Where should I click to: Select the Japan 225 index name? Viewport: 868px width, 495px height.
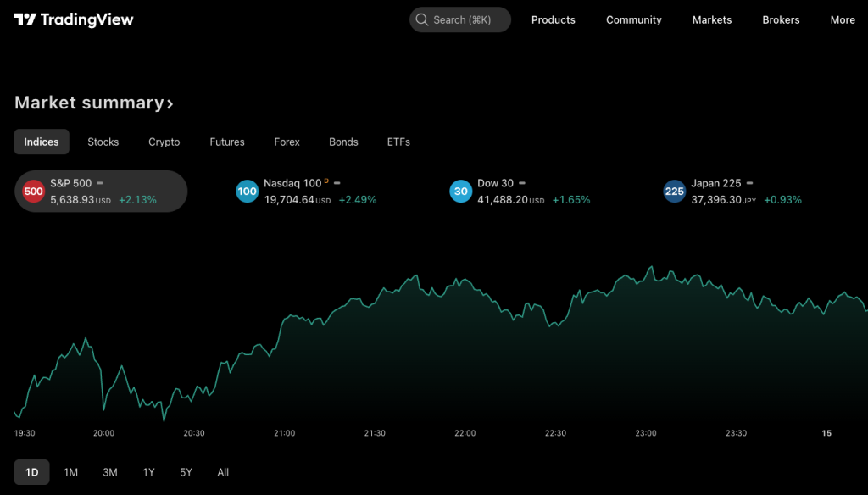tap(715, 183)
